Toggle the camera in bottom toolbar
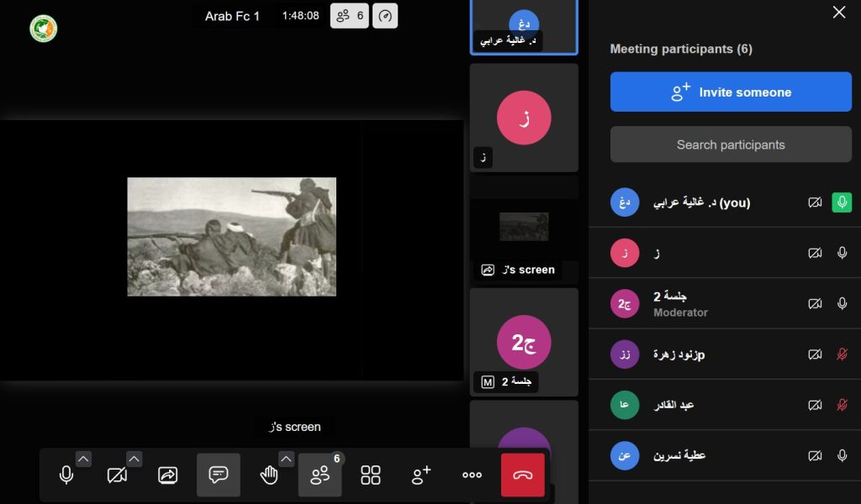 [117, 475]
